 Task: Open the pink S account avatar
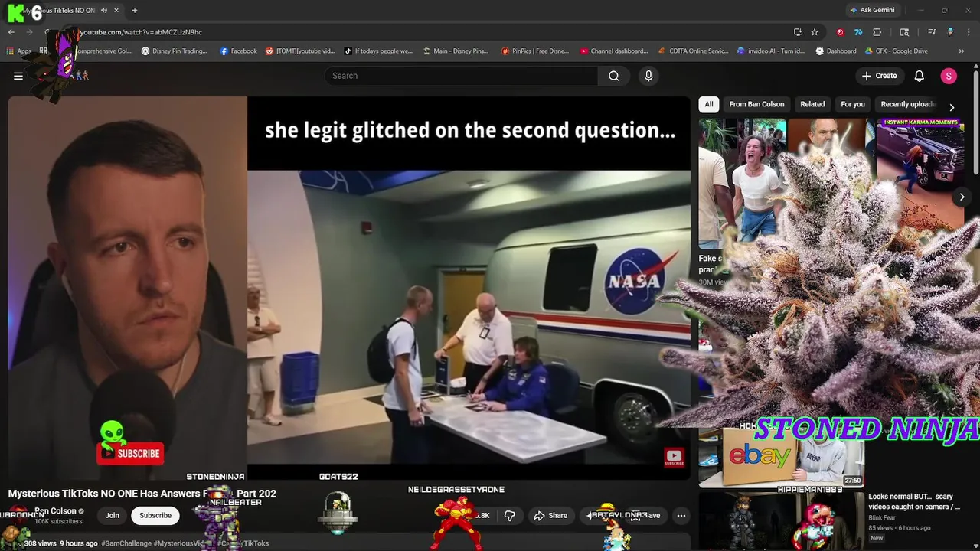(x=949, y=76)
